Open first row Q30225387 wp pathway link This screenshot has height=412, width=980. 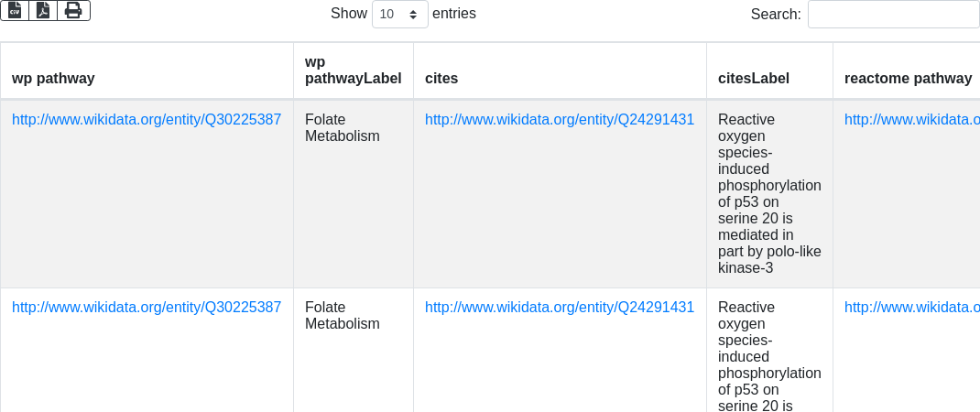tap(147, 119)
